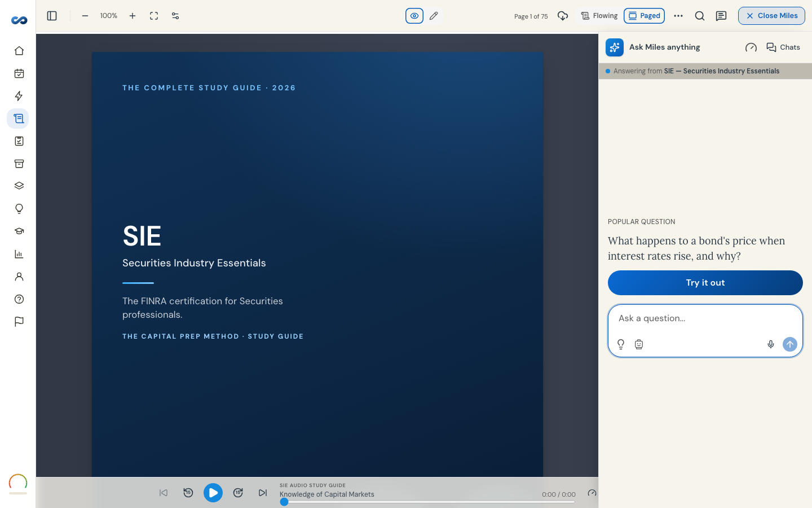
Task: Open search with the magnifier icon
Action: click(700, 16)
